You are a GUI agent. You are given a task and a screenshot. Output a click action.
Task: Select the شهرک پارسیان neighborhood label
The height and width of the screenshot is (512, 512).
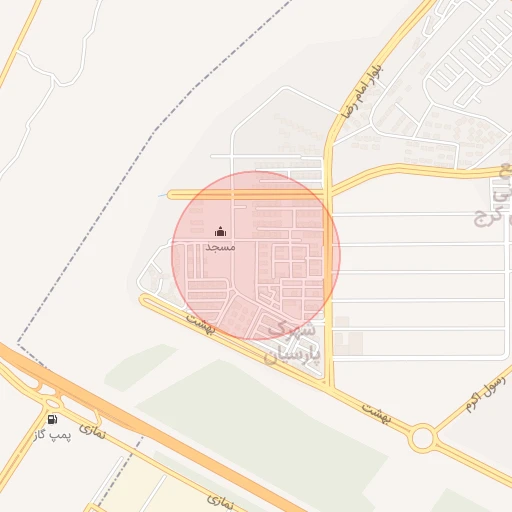pyautogui.click(x=292, y=342)
